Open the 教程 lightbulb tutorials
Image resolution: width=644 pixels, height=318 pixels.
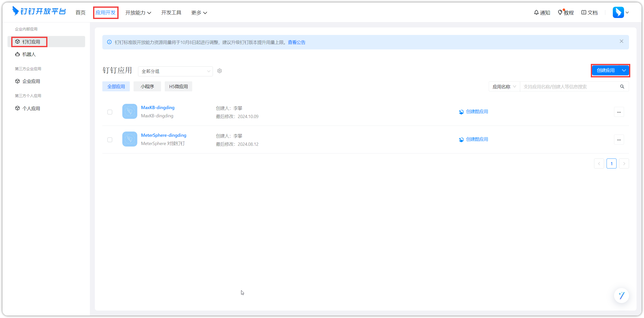pos(566,12)
